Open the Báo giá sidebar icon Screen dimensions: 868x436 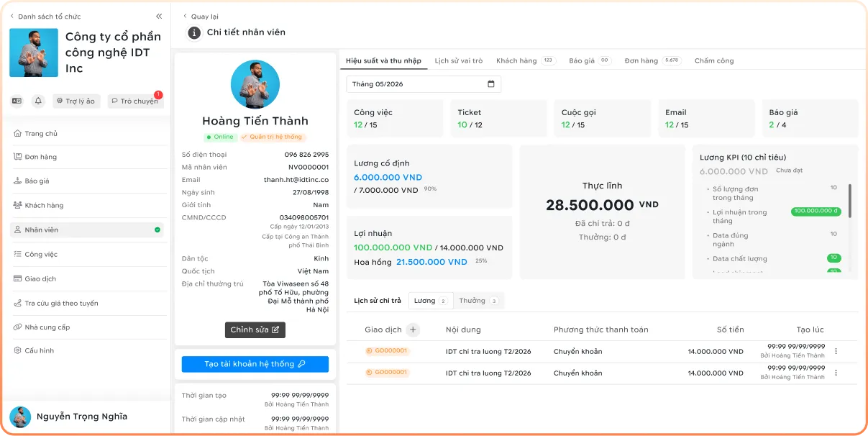17,181
